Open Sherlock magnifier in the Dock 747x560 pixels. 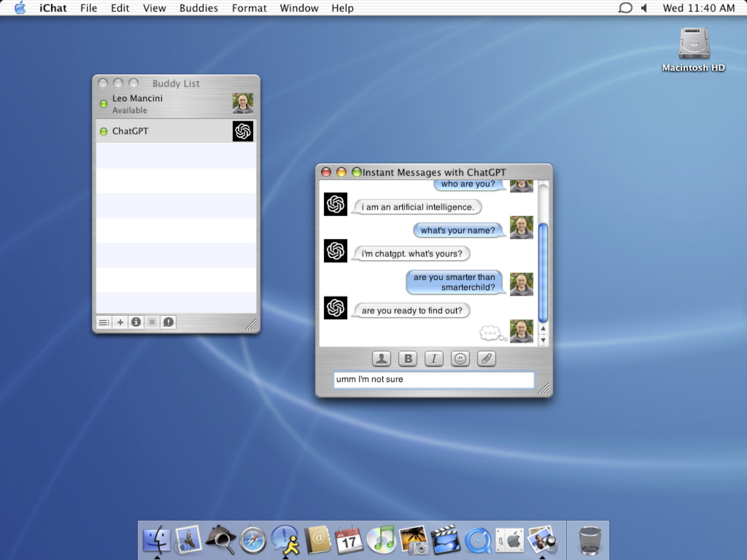(221, 540)
